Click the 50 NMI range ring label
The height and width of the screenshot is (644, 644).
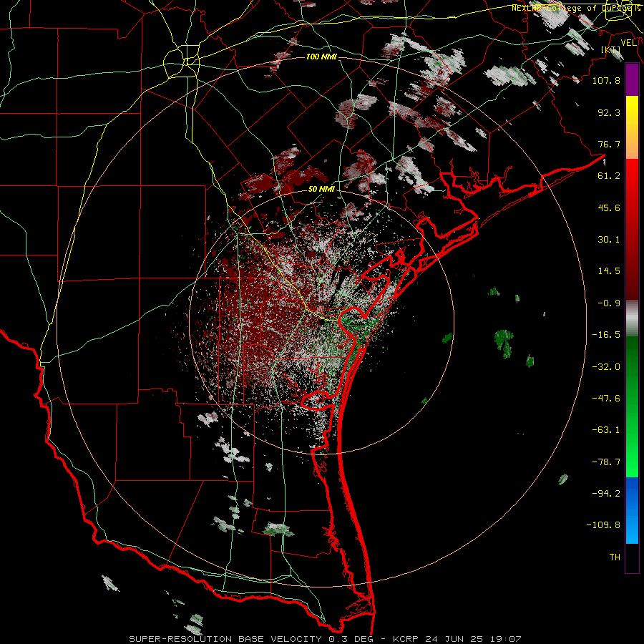tap(321, 189)
